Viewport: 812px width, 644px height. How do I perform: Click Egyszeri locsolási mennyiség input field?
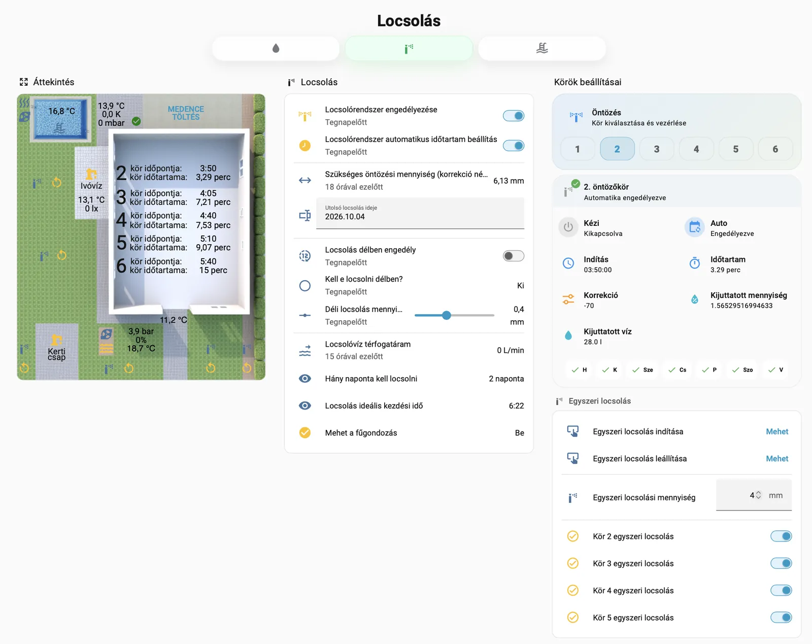point(754,495)
